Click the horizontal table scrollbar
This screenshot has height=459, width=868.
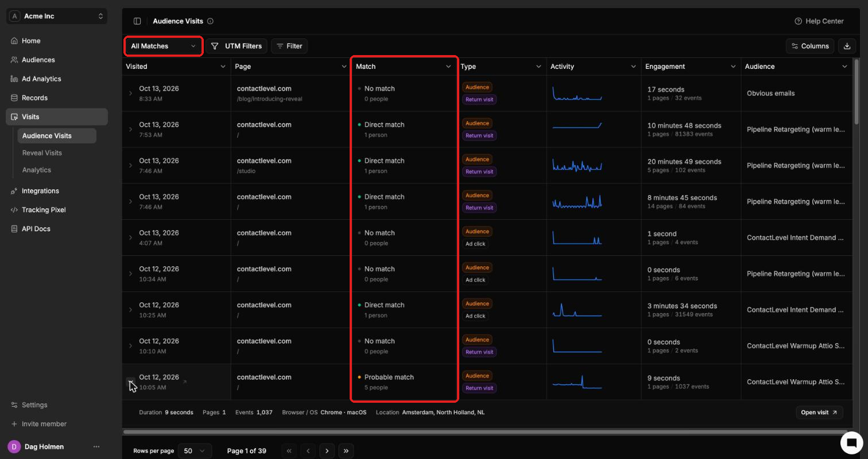coord(485,431)
